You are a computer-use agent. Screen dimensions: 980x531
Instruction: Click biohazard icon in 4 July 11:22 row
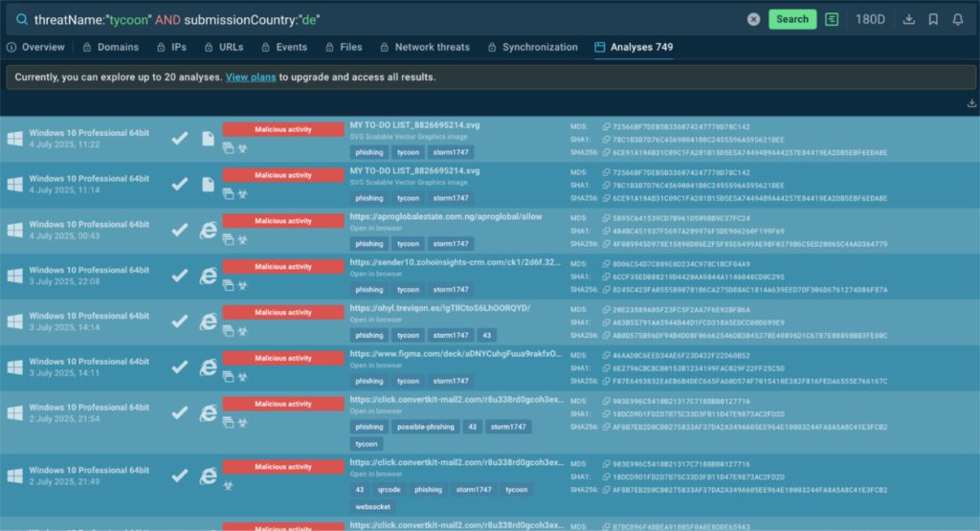[x=242, y=147]
